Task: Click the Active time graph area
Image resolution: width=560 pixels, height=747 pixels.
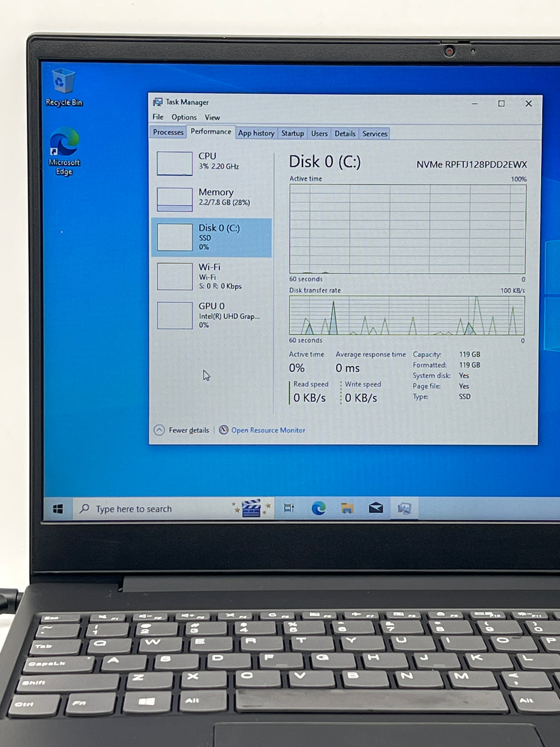Action: click(407, 229)
